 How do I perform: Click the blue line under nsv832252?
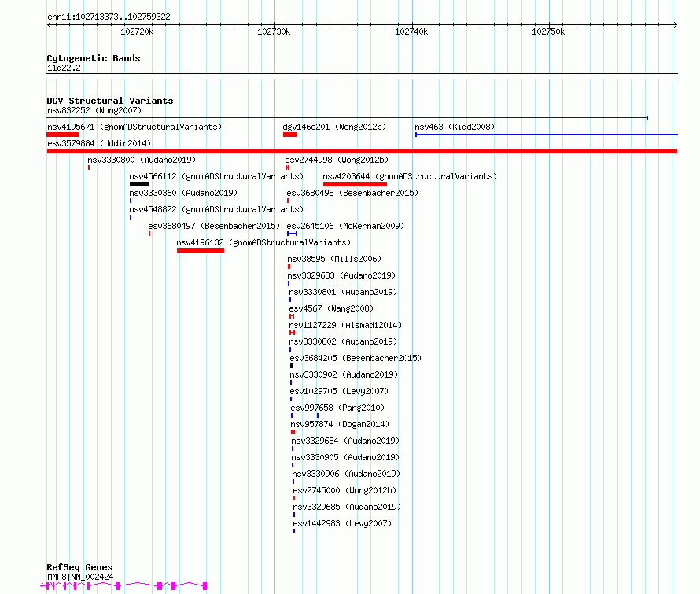pyautogui.click(x=348, y=118)
